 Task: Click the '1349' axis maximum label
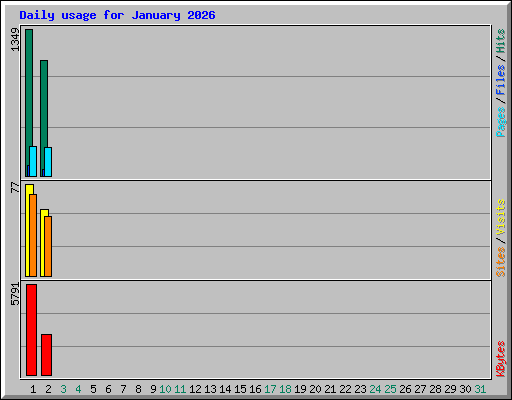(15, 40)
